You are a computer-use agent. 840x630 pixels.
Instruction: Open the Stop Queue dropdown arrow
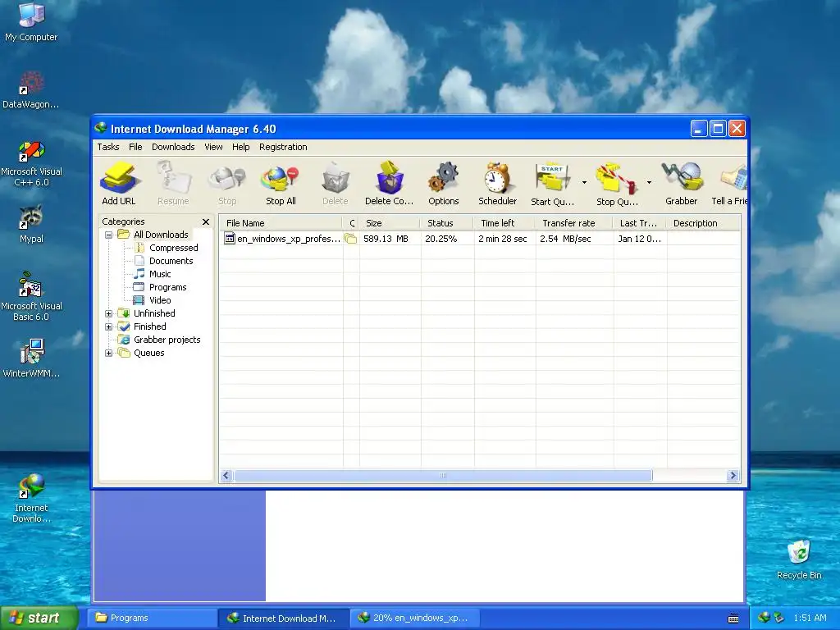tap(649, 183)
